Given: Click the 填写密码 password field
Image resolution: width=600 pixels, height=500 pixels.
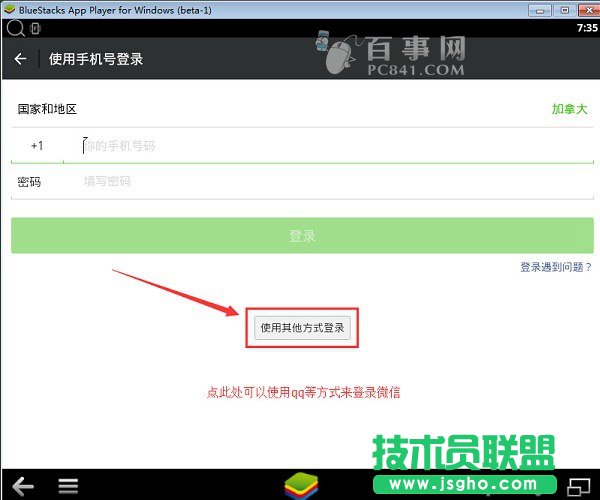Looking at the screenshot, I should pos(330,182).
